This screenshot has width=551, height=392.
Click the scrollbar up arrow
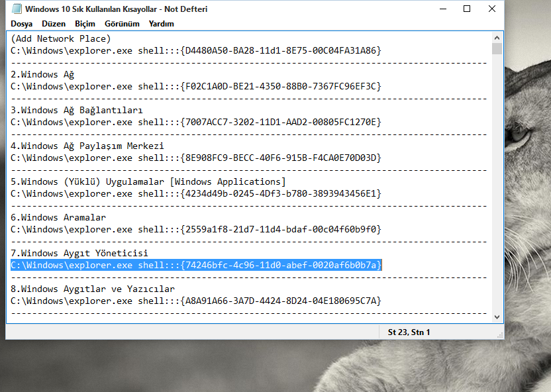[x=497, y=38]
